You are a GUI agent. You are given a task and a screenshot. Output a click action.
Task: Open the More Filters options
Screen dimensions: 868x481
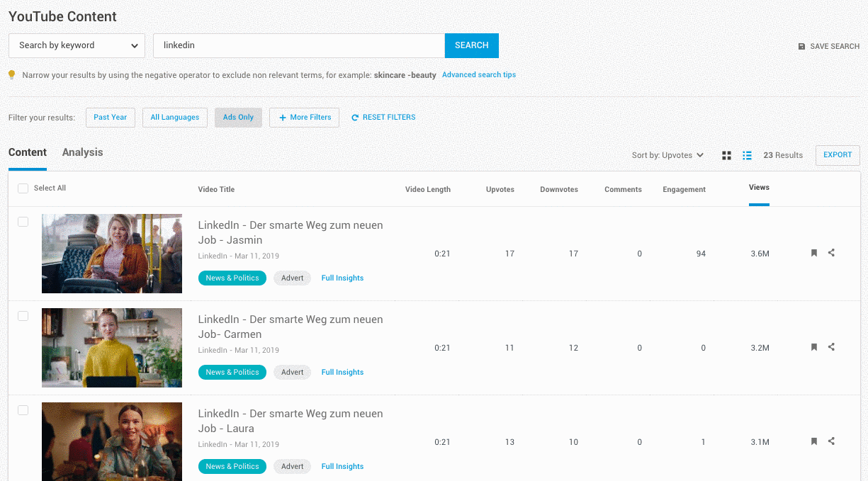[304, 118]
